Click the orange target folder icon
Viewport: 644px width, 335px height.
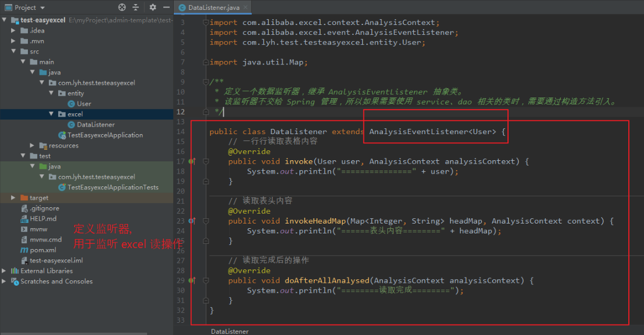24,198
